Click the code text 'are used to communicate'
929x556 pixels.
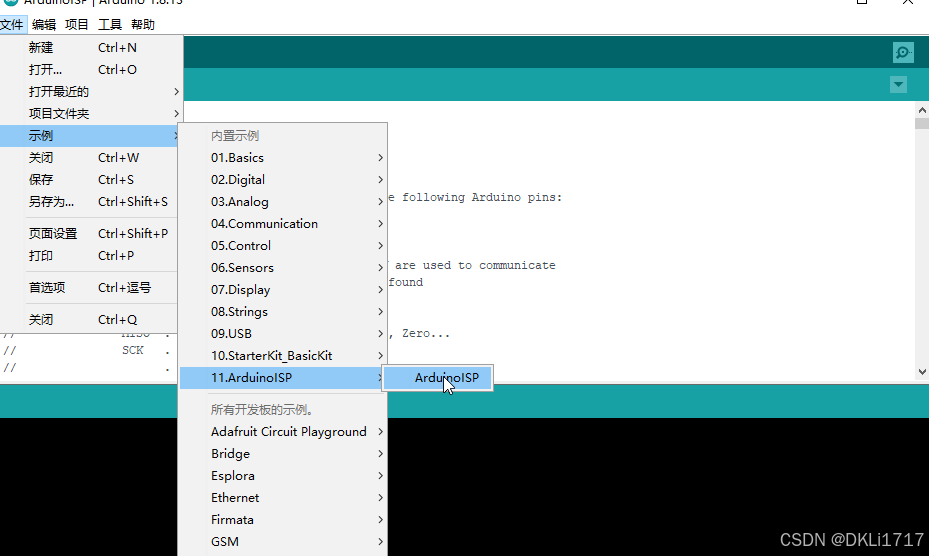pos(475,266)
